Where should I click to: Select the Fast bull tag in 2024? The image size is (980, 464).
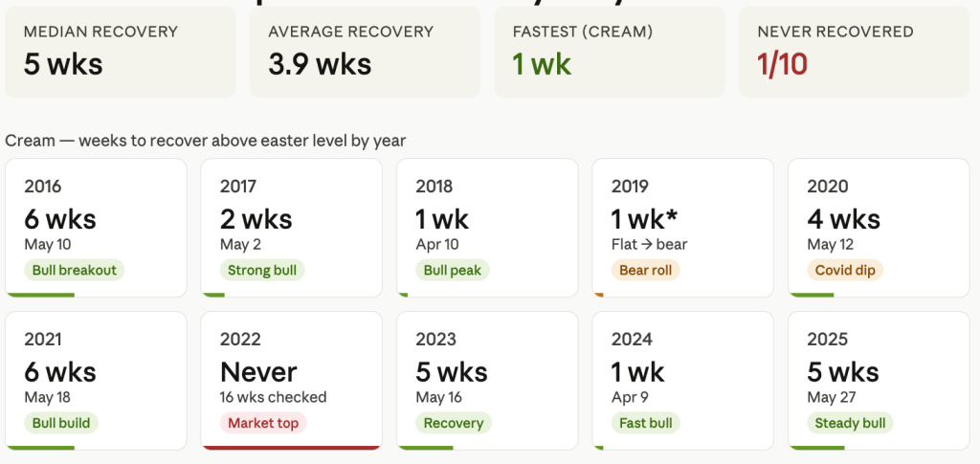646,423
